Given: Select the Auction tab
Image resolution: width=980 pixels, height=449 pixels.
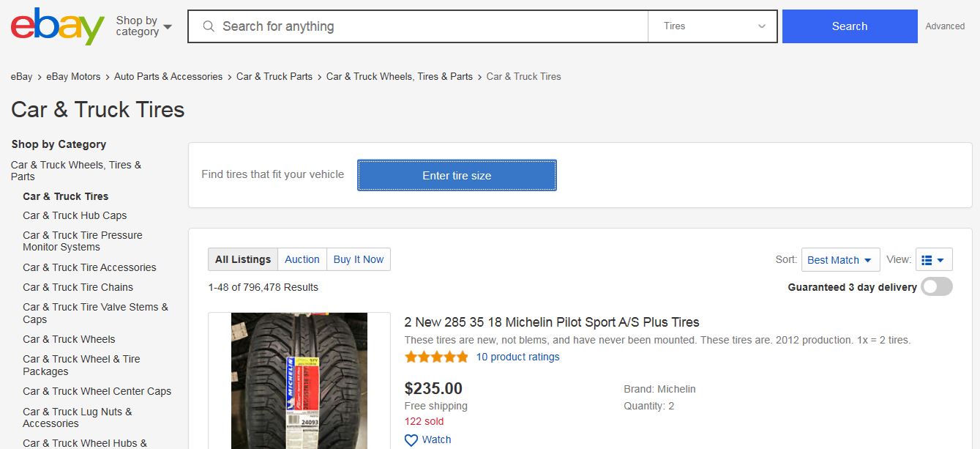Looking at the screenshot, I should point(302,259).
